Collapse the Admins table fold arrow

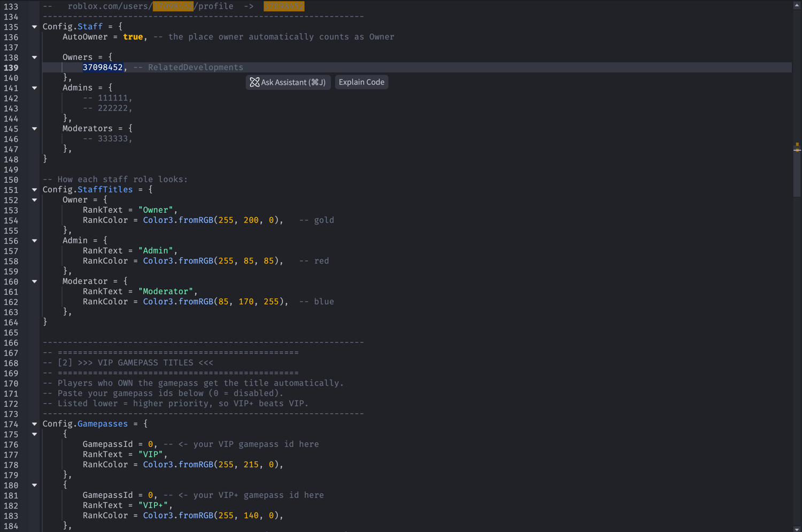point(34,88)
